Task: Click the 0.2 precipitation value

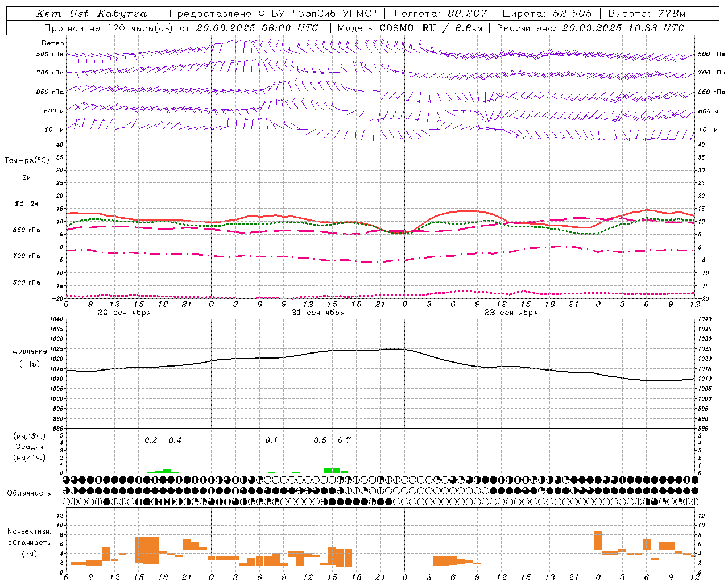Action: 151,440
